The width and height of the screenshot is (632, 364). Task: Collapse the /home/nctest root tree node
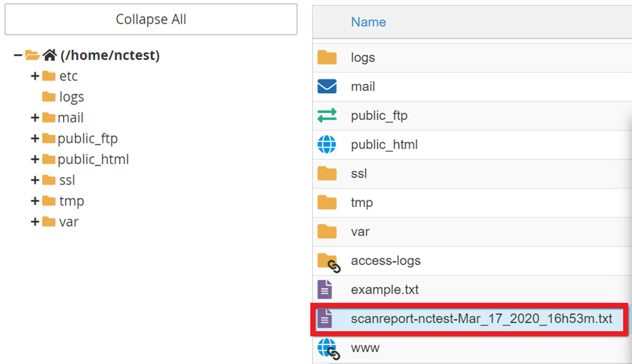click(18, 55)
